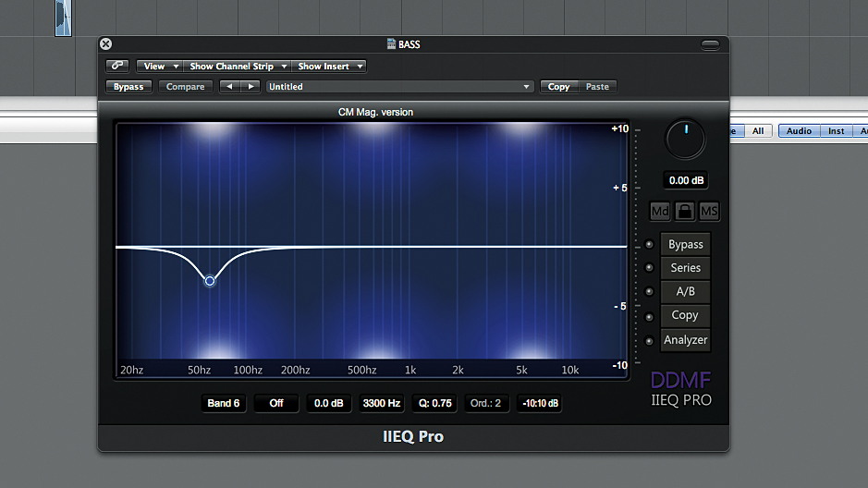Click the IIEQ Copy button on right panel
The width and height of the screenshot is (868, 488).
[685, 315]
